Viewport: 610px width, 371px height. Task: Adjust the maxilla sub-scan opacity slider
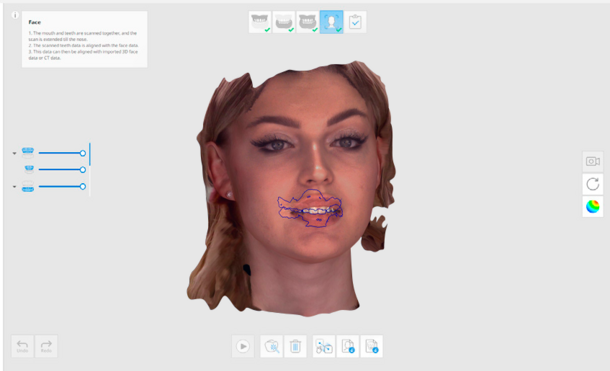[62, 170]
